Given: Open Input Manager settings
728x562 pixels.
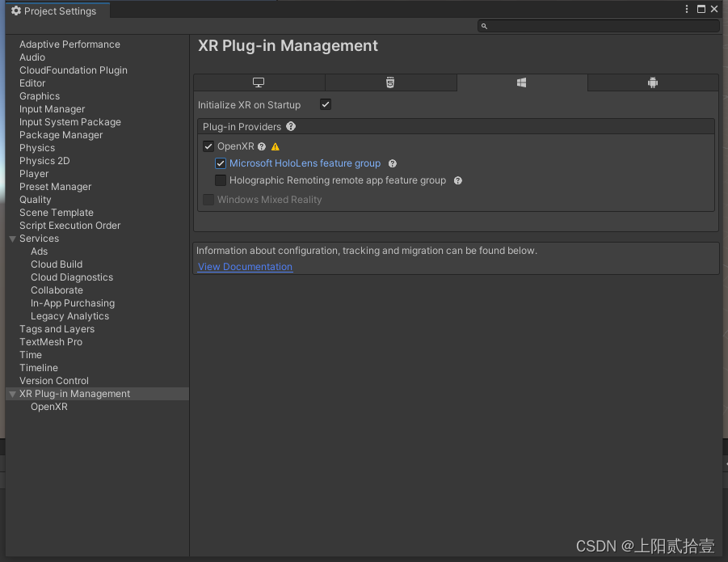Looking at the screenshot, I should tap(52, 109).
